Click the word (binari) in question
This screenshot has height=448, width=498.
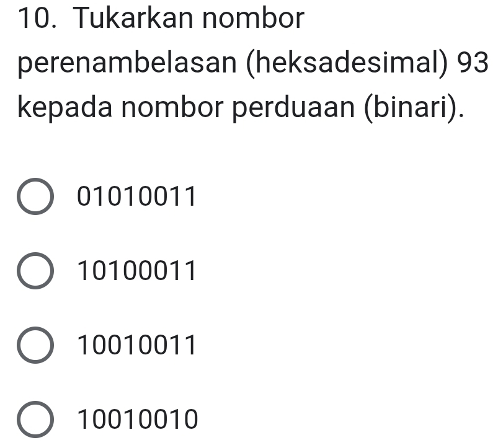412,108
